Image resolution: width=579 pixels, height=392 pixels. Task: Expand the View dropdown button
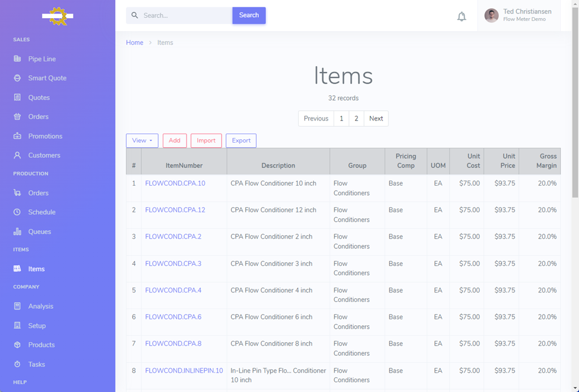click(142, 141)
